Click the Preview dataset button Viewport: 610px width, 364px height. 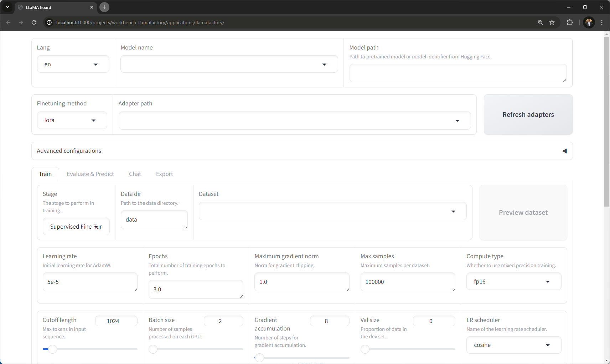(x=523, y=213)
